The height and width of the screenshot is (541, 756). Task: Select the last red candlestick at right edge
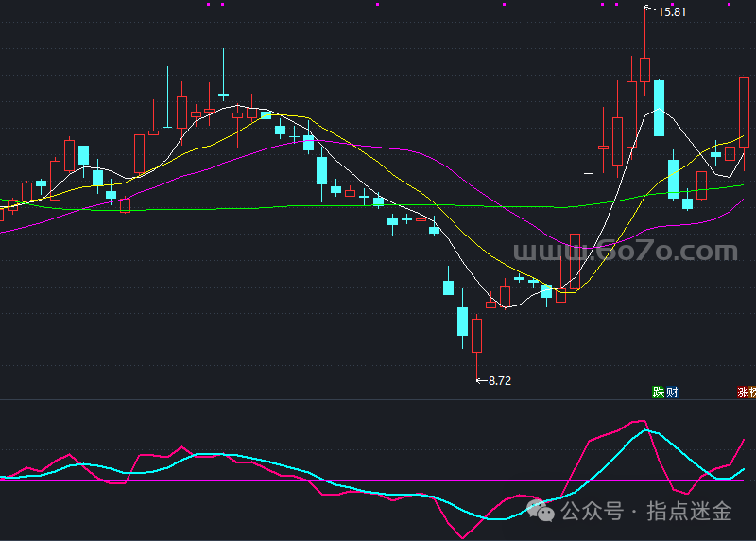click(744, 111)
